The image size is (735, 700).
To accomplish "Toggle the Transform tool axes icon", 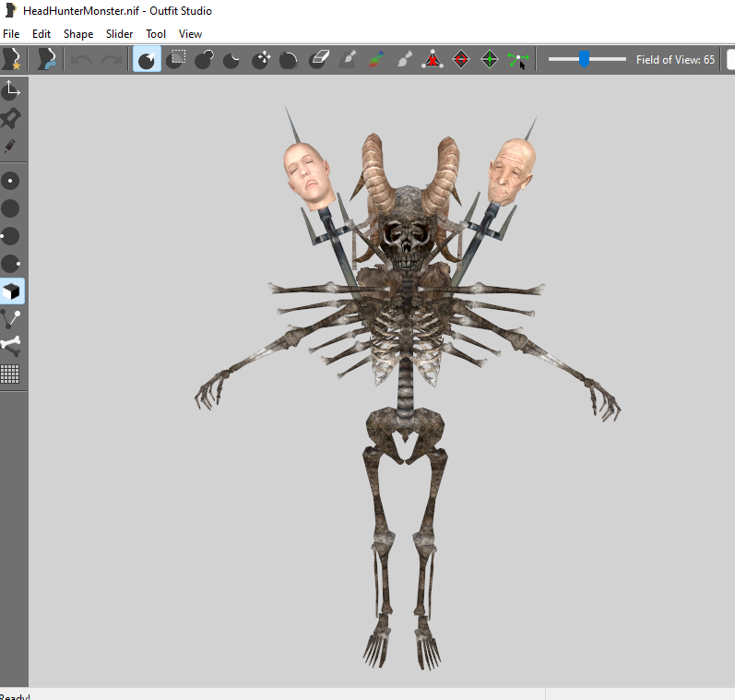I will click(10, 90).
